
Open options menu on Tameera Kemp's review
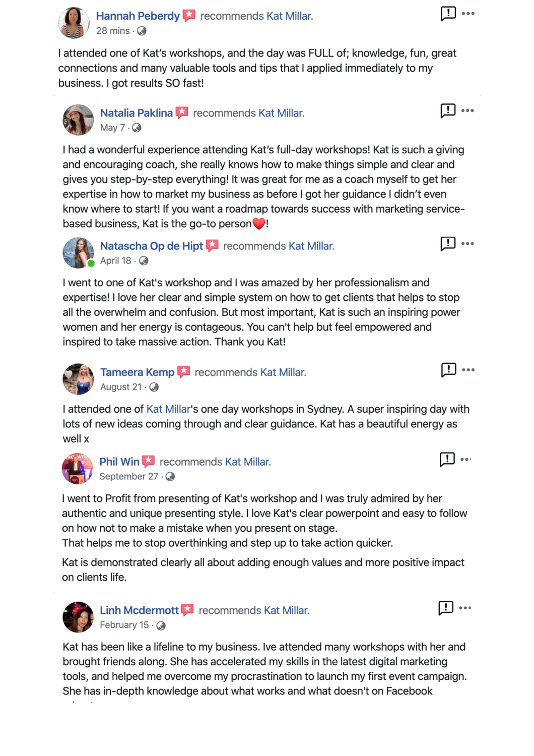coord(468,370)
